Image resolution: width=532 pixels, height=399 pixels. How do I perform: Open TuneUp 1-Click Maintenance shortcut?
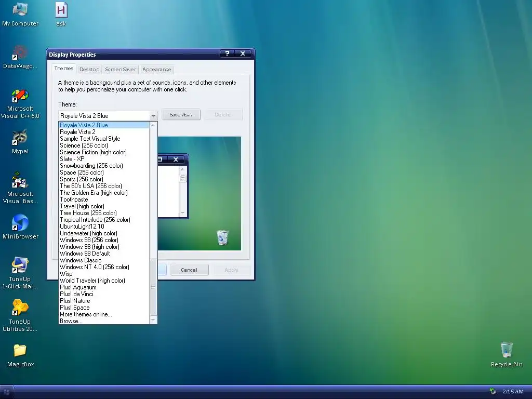(20, 273)
